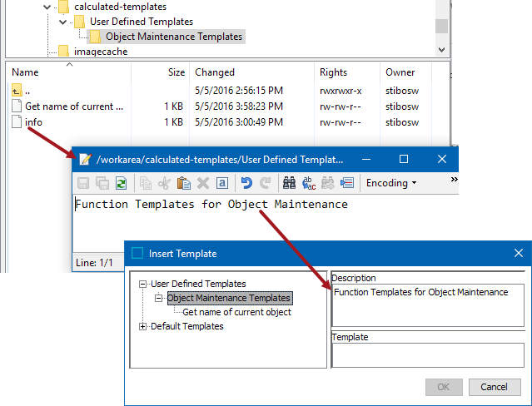Click the 5/5/2016 3:00:49 PM cell
The width and height of the screenshot is (532, 406).
click(239, 122)
